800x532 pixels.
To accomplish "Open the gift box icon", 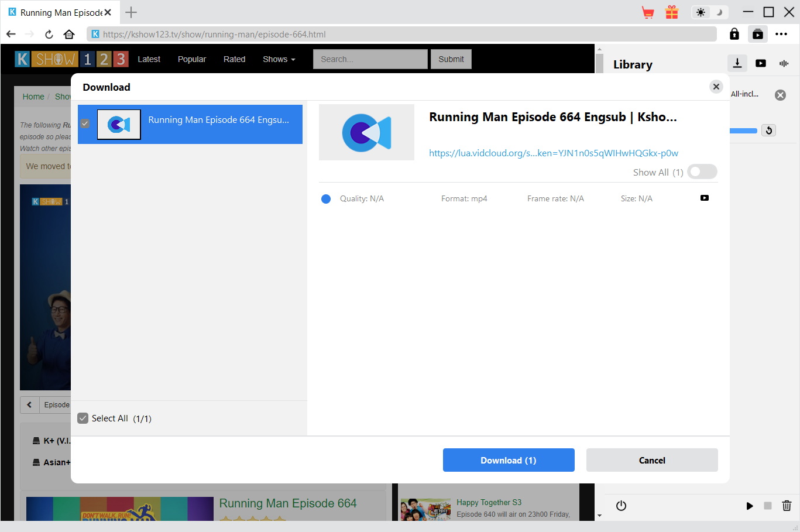I will [672, 12].
